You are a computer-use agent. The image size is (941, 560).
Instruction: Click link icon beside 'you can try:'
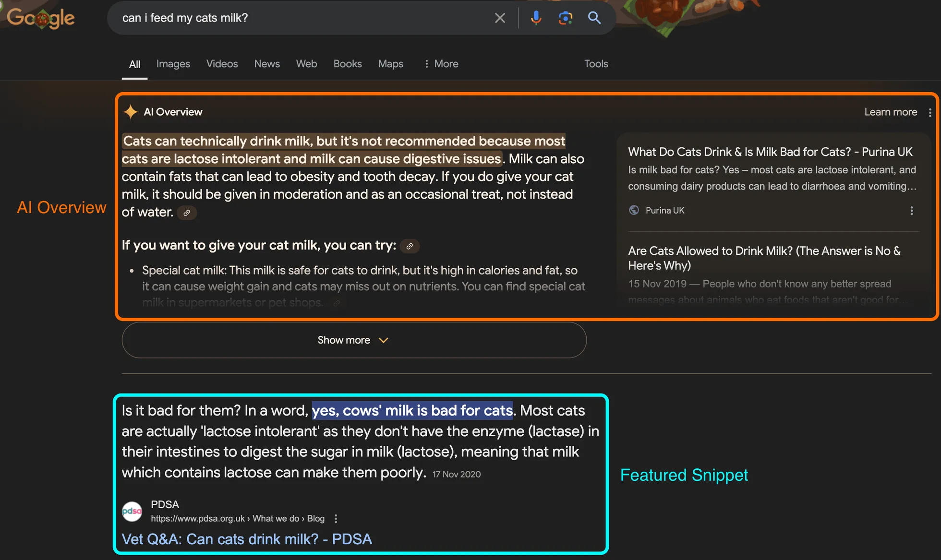(x=410, y=246)
